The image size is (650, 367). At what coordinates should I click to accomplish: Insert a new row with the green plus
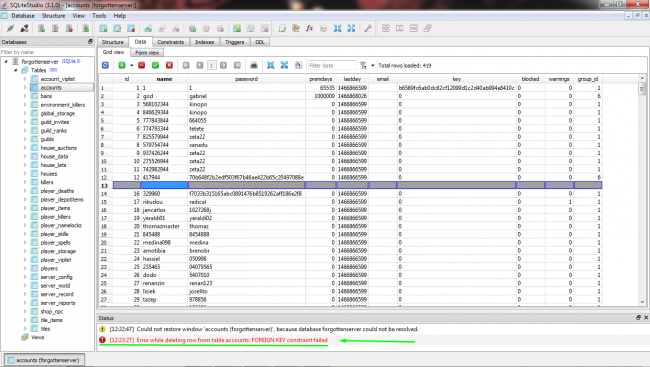click(122, 65)
